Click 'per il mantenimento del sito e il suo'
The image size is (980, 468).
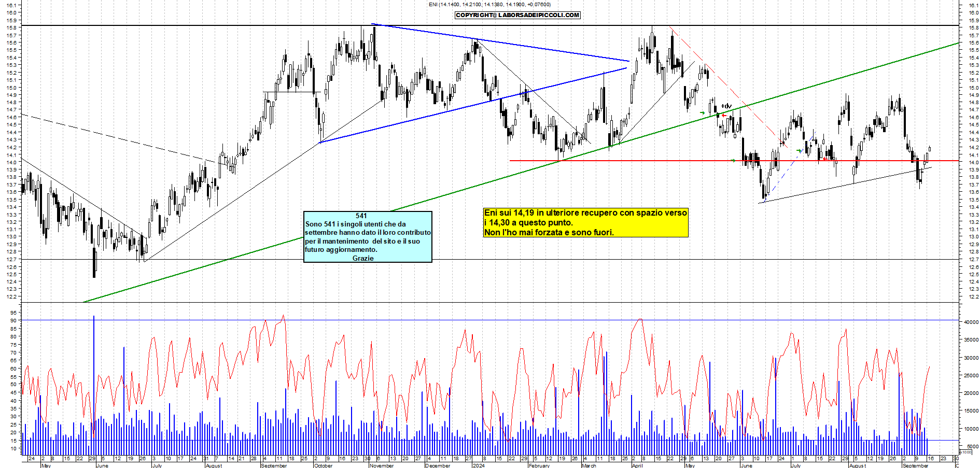pyautogui.click(x=362, y=241)
